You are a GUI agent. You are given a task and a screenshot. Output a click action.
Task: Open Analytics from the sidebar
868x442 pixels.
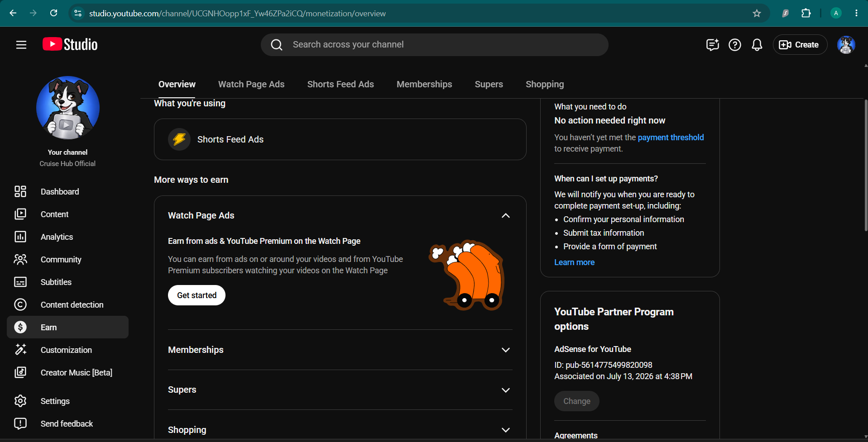coord(67,237)
